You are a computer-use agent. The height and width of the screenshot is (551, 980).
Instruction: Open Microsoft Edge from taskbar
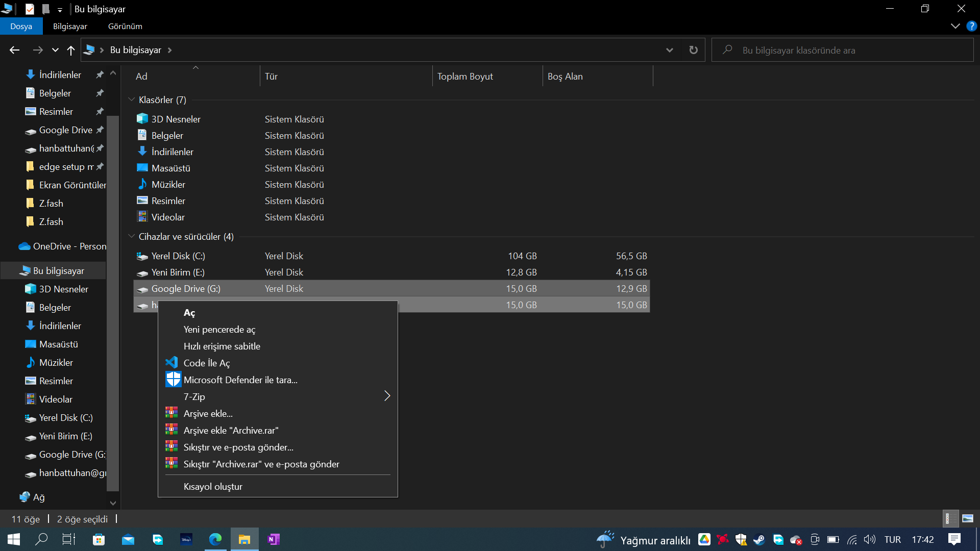point(215,539)
